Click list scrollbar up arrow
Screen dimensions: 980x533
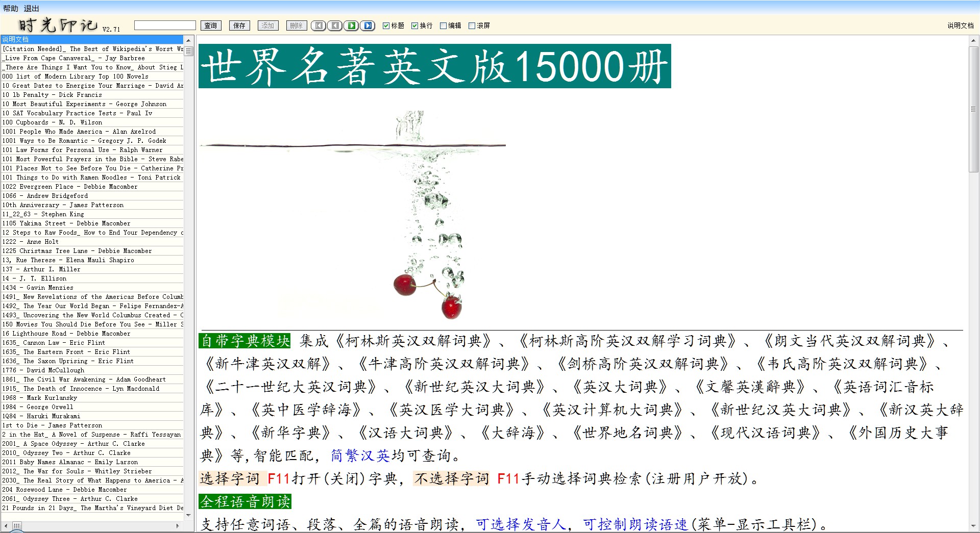[x=188, y=40]
